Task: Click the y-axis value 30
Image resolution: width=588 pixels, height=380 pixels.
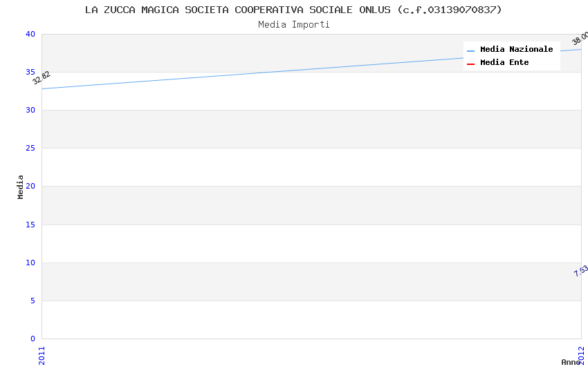Action: pos(30,110)
